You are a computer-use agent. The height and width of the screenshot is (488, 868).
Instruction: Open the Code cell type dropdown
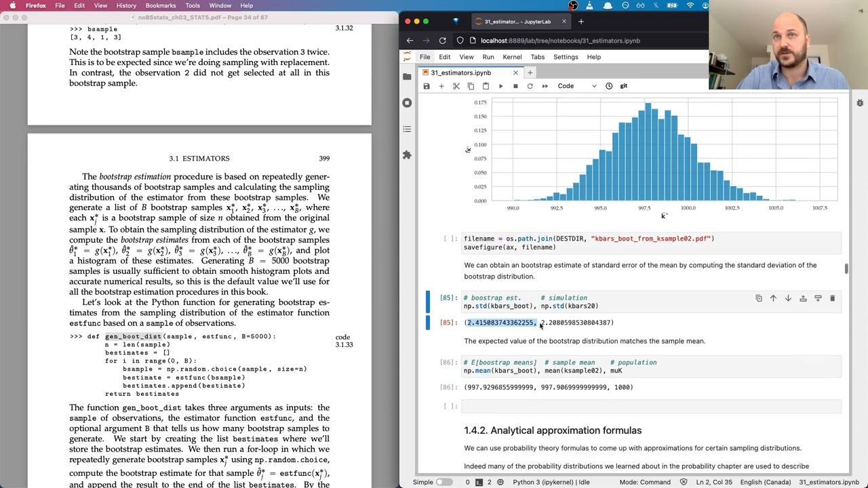[x=577, y=86]
